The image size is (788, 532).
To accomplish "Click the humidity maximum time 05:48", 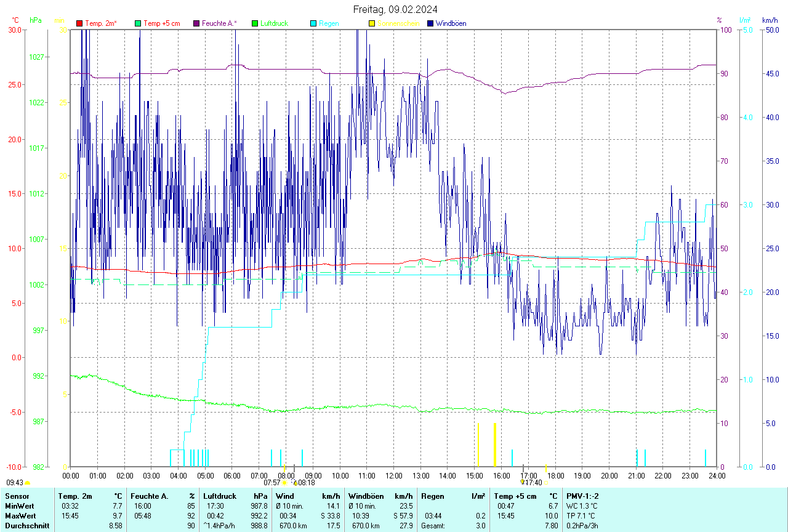I will tap(142, 516).
